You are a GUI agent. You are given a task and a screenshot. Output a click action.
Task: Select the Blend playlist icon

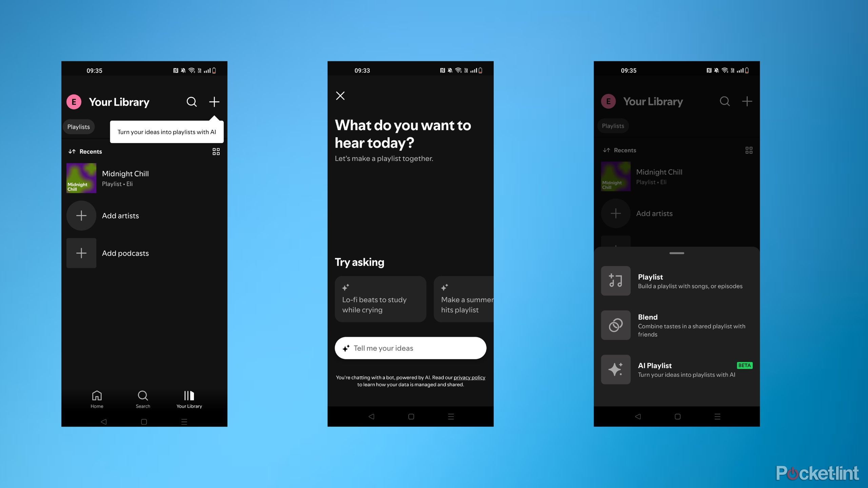tap(615, 324)
